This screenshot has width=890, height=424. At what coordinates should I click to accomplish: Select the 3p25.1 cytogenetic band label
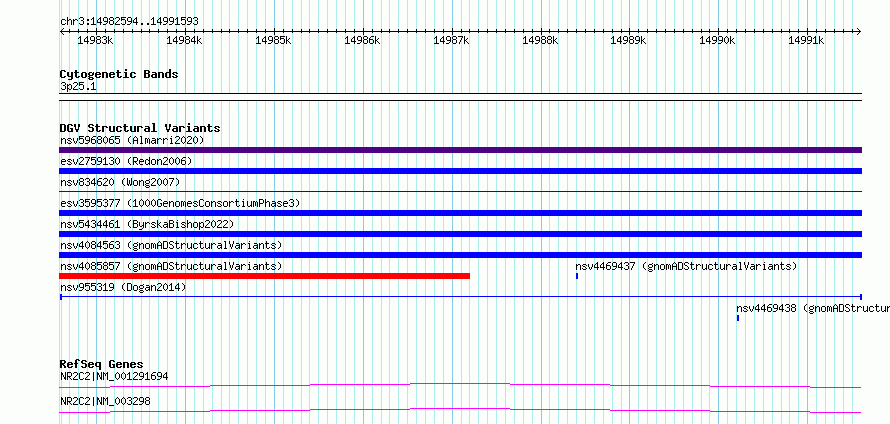click(x=78, y=86)
